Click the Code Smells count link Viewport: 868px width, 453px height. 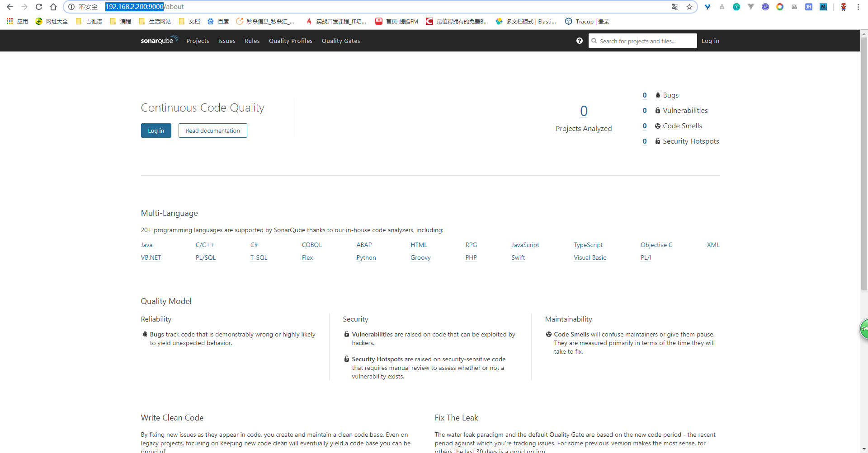click(x=645, y=126)
